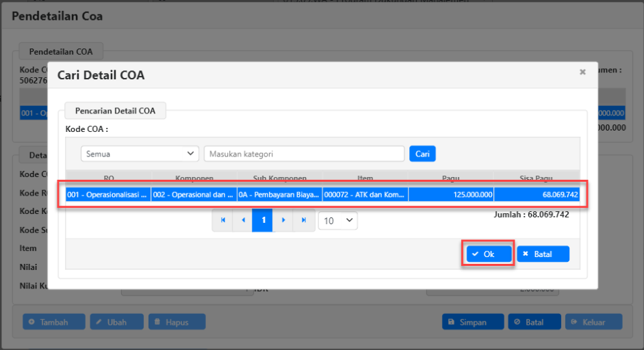This screenshot has width=644, height=350.
Task: Sort by Pagu column header
Action: (450, 177)
